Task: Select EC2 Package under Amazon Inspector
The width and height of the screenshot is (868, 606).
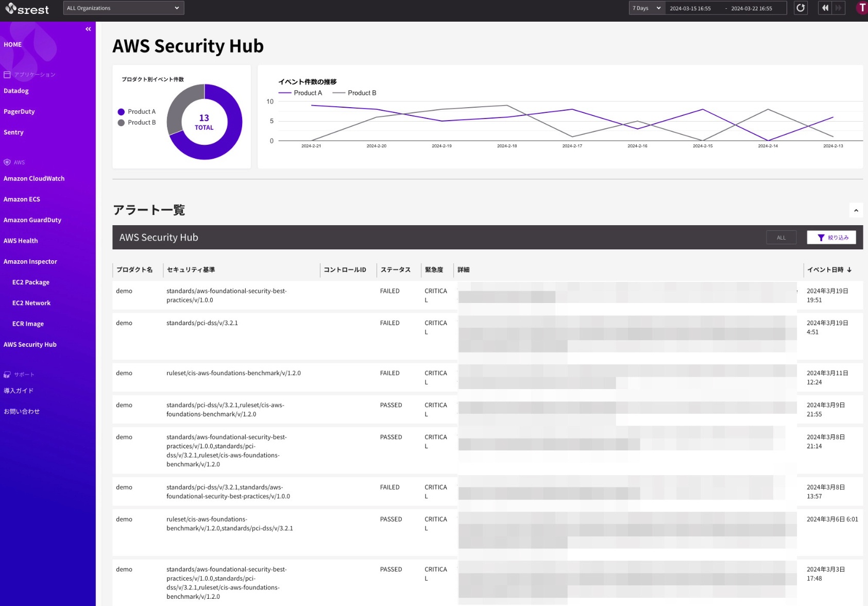Action: click(x=31, y=282)
